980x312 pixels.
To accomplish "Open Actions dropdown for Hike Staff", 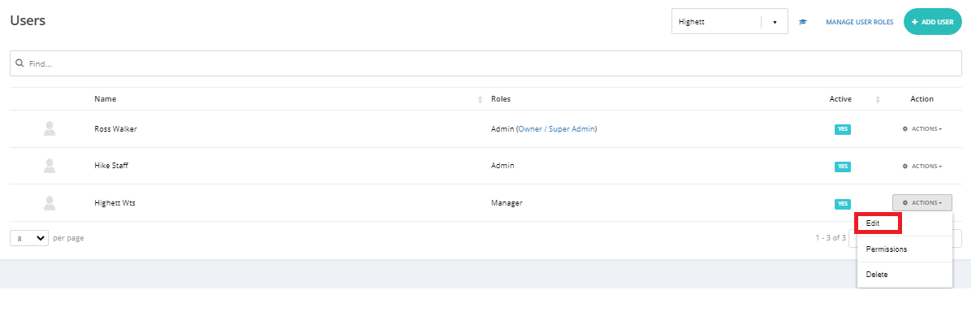I will [922, 166].
